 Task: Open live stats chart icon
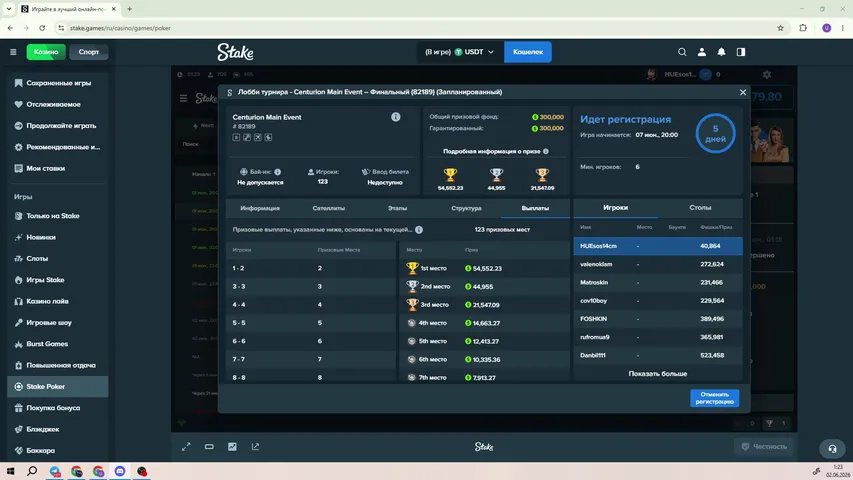[232, 447]
